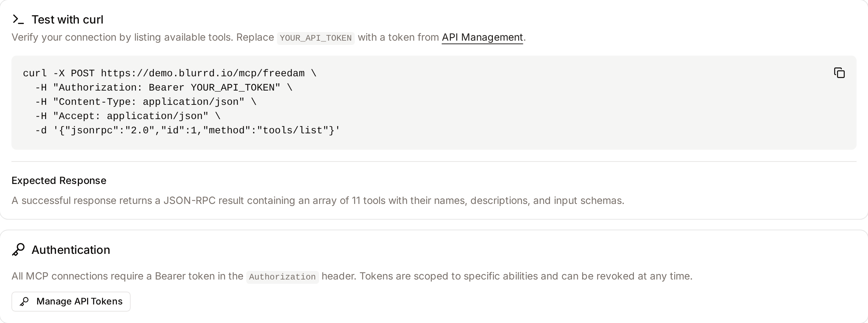This screenshot has width=868, height=323.
Task: Click the Test with curl heading
Action: tap(67, 20)
